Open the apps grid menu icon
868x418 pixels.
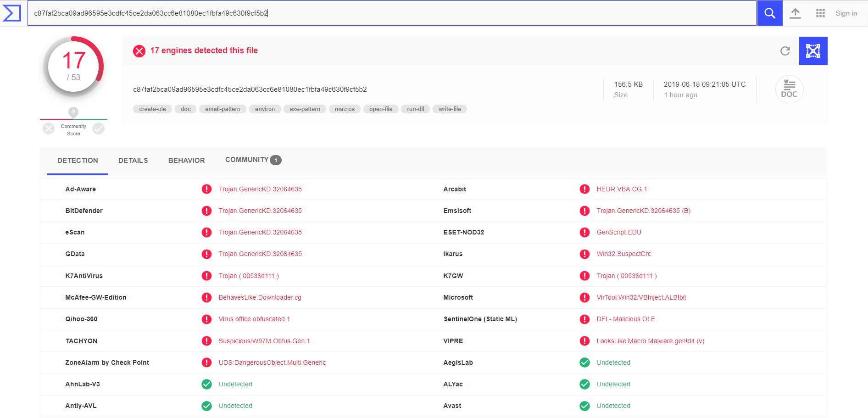(820, 13)
